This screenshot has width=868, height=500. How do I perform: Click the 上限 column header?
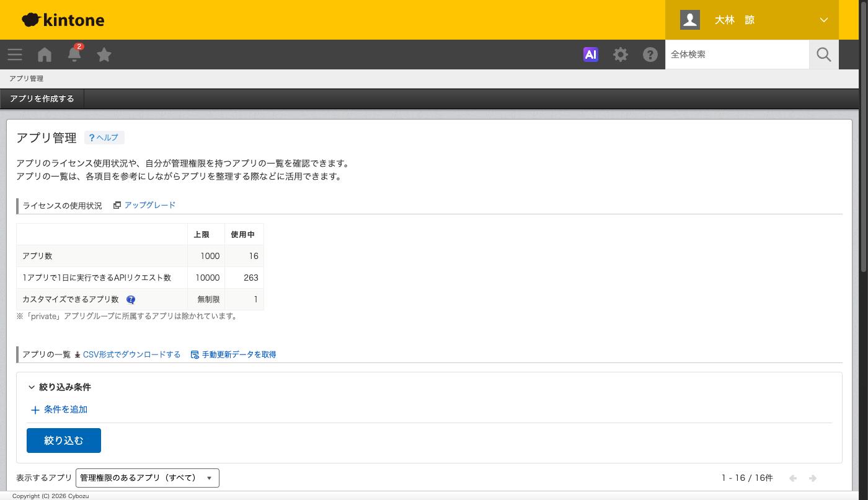pyautogui.click(x=201, y=234)
